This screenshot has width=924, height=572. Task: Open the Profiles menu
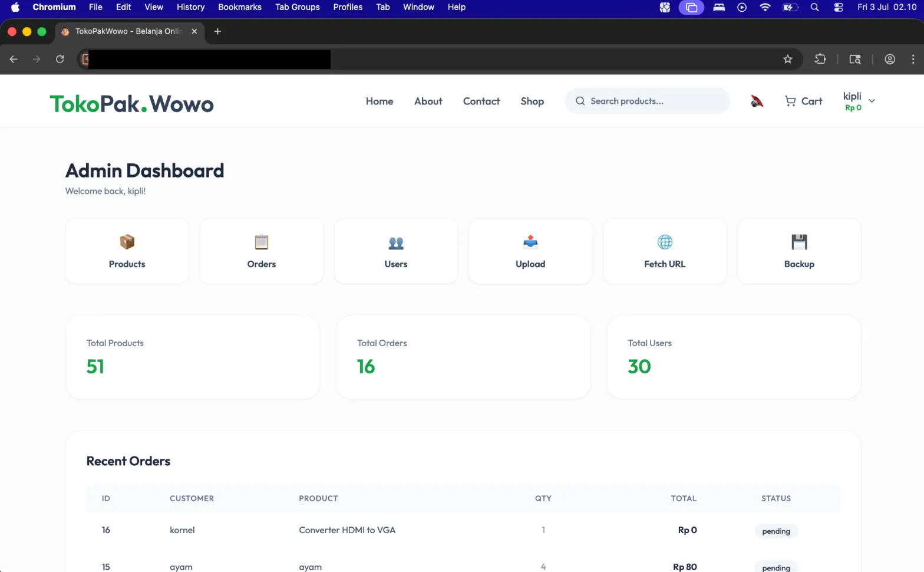(x=348, y=7)
